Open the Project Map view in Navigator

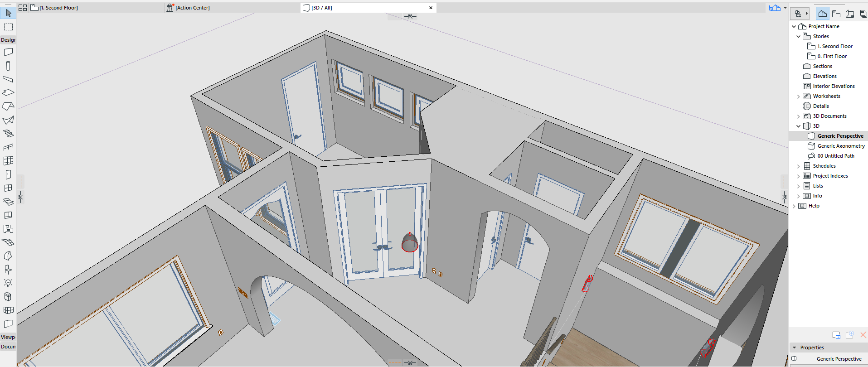pos(822,14)
